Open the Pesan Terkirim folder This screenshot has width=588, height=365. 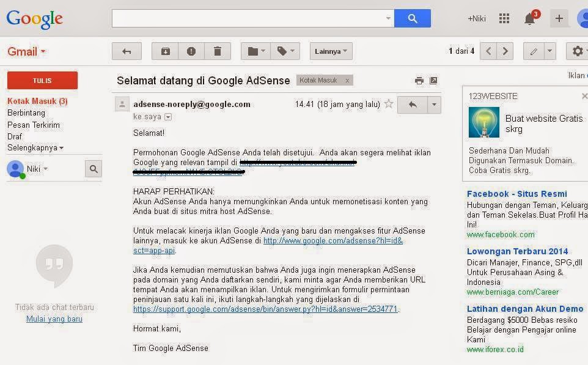pos(34,125)
